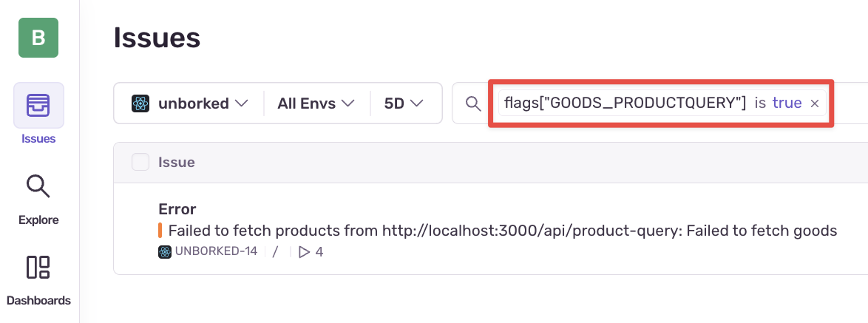Change the filter's "is" operator
This screenshot has width=868, height=323.
[x=760, y=103]
